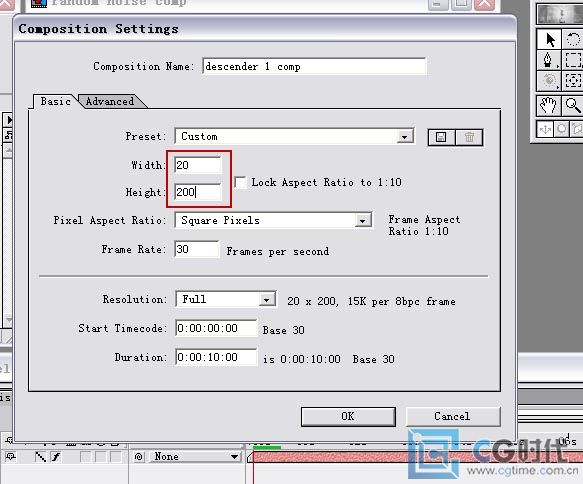Choose the World Axis mode icon
583x484 pixels.
pyautogui.click(x=561, y=129)
